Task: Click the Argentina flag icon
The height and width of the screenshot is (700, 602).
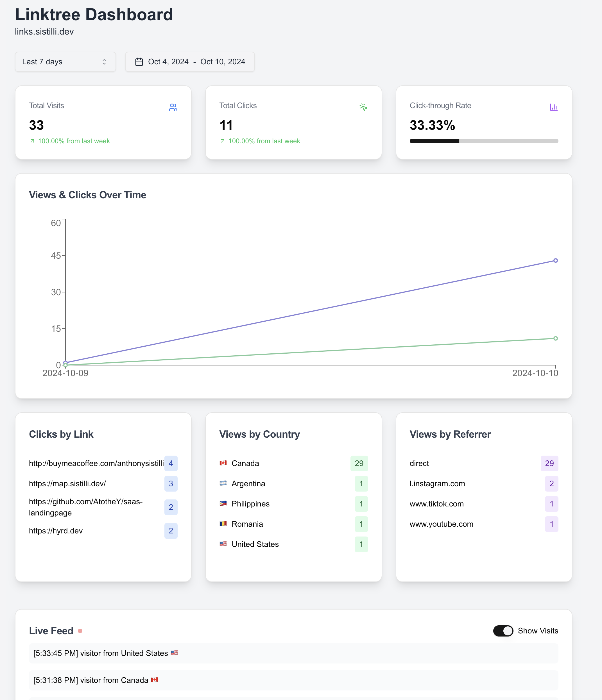Action: click(223, 483)
